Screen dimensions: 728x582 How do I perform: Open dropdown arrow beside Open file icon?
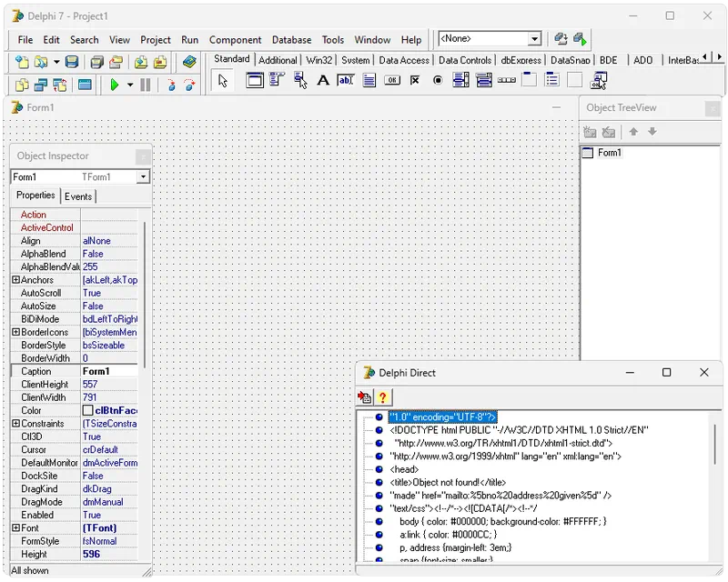[x=56, y=62]
